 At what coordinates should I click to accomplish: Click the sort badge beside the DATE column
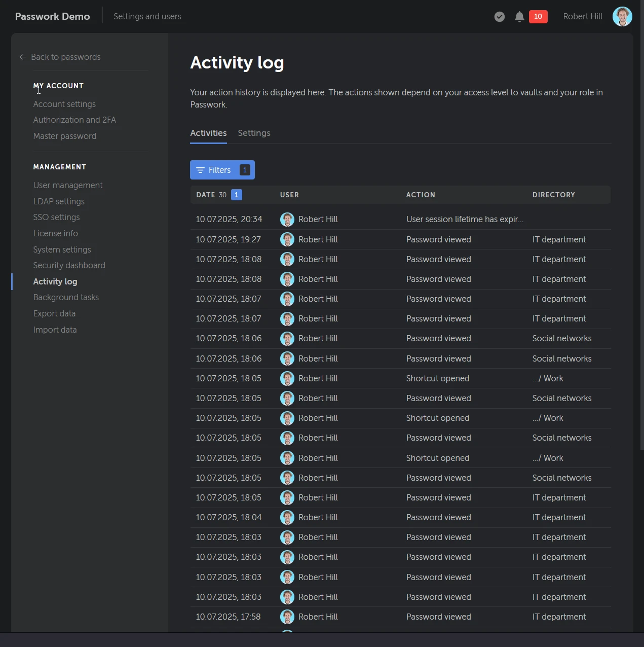click(x=236, y=195)
